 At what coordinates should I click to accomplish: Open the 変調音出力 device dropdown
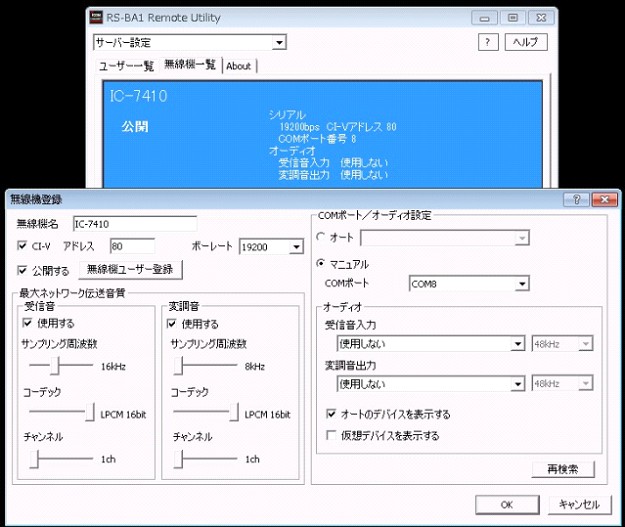click(517, 384)
